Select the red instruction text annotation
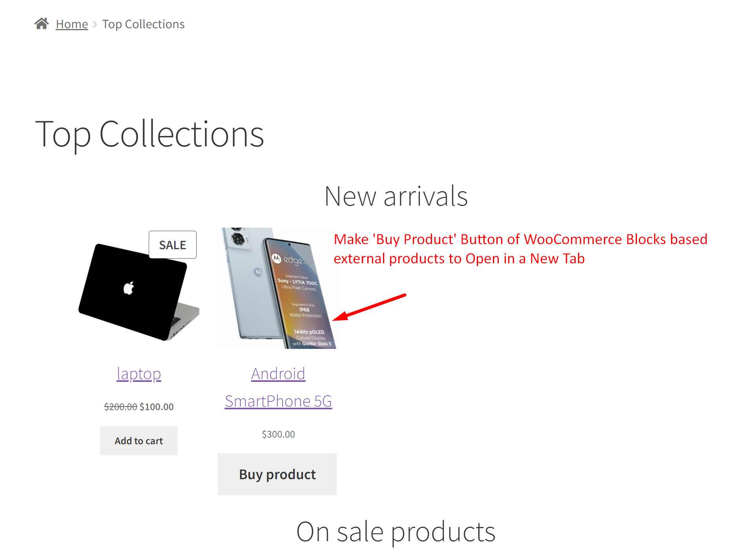This screenshot has width=733, height=560. click(x=520, y=248)
